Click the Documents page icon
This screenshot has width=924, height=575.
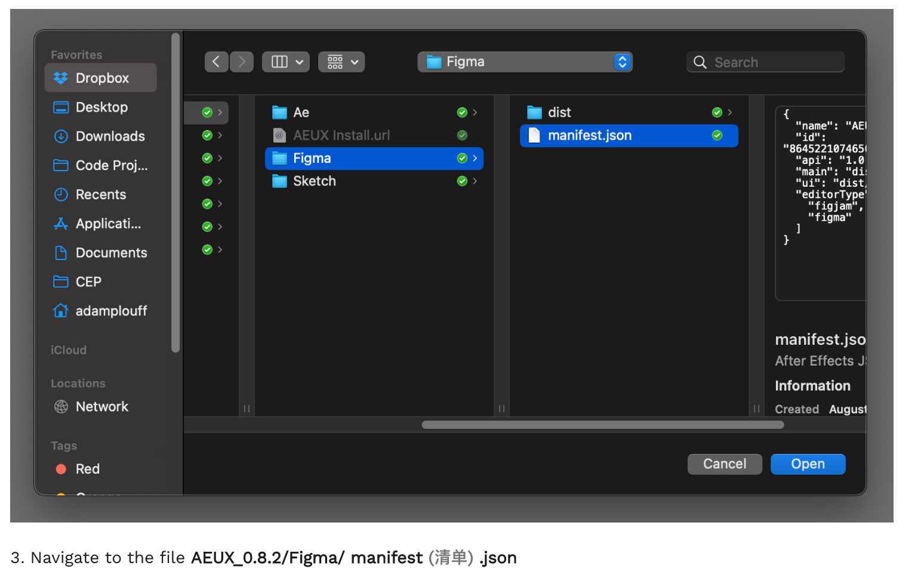(x=61, y=253)
